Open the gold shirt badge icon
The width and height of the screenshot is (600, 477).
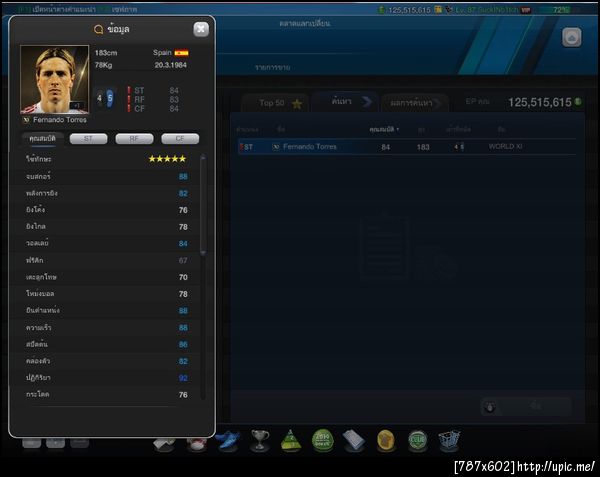click(385, 441)
